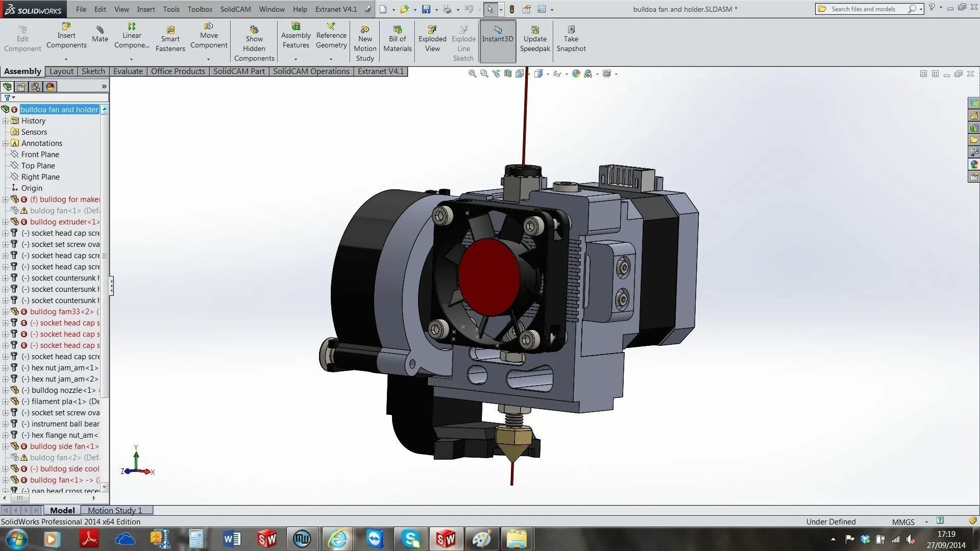Click Exploded View icon
Screen dimensions: 980x551
pyautogui.click(x=432, y=30)
